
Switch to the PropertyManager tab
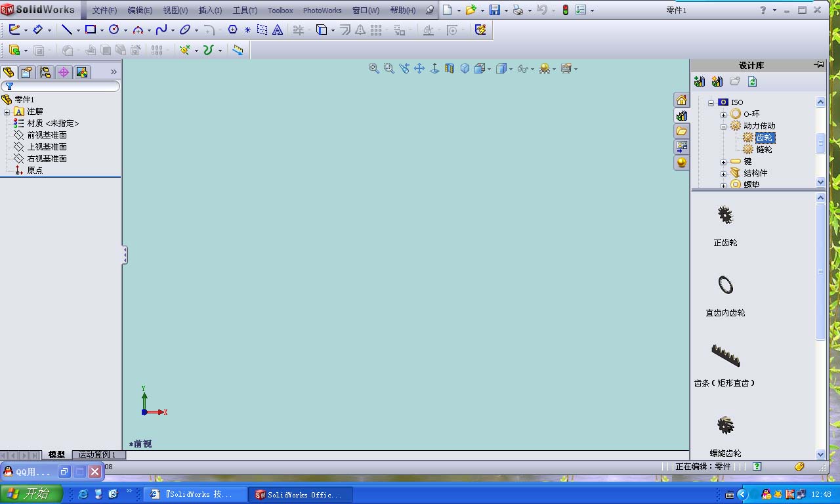tap(27, 72)
